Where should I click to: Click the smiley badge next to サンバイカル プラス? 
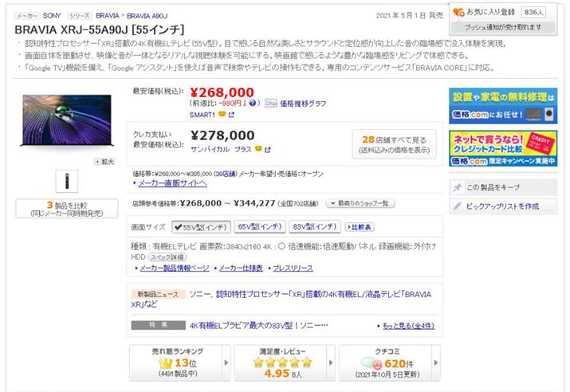[x=258, y=148]
